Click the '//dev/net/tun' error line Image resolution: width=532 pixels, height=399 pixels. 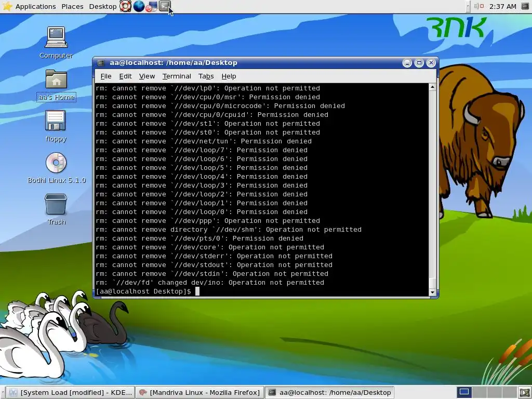pos(204,141)
